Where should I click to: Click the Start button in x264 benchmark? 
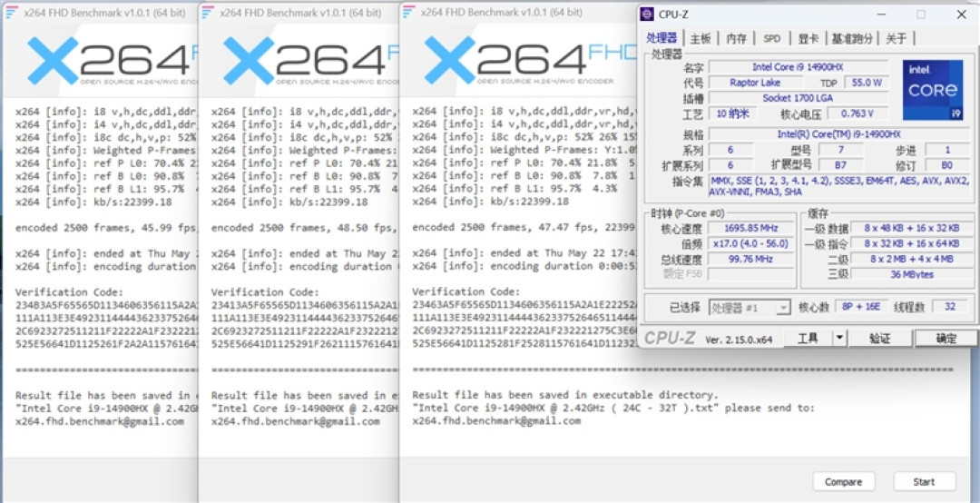coord(924,482)
